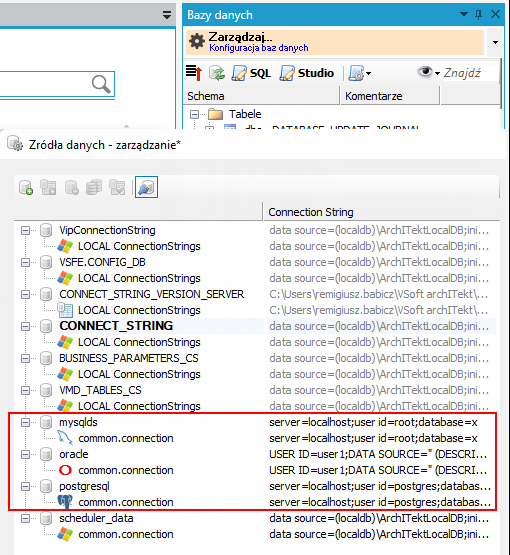Open the left panel hamburger dropdown
The width and height of the screenshot is (510, 555).
pos(167,15)
